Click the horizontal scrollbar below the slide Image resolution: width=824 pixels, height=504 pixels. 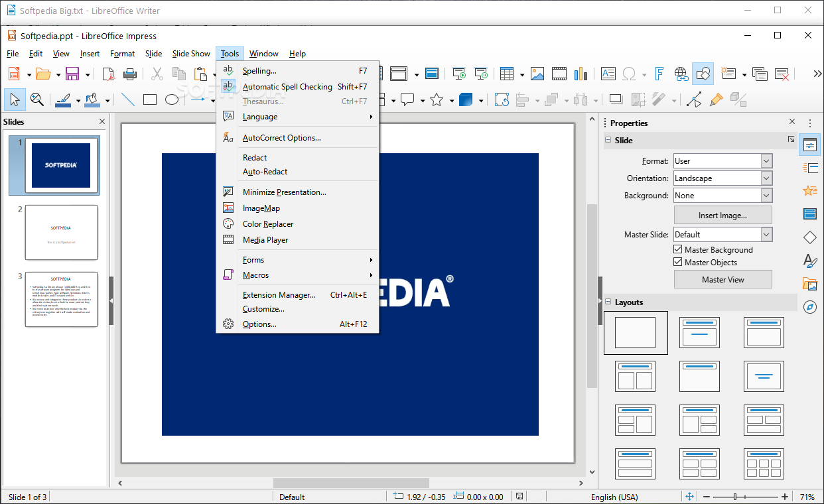click(x=351, y=483)
